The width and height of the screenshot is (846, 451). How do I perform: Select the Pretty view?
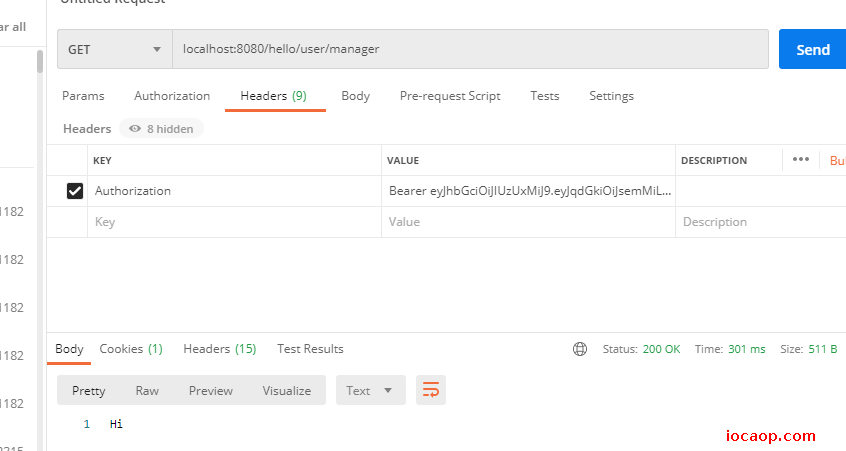click(x=88, y=391)
